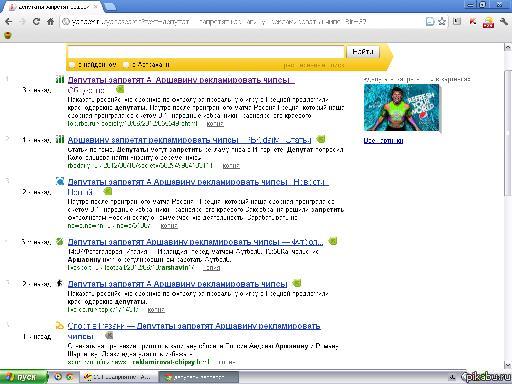Open the wrench settings menu

point(504,22)
